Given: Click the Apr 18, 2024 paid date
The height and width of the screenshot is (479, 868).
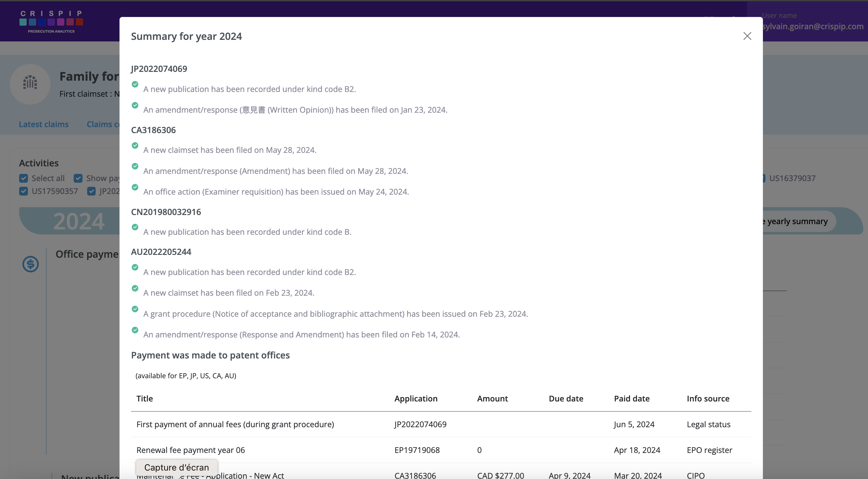Looking at the screenshot, I should (x=637, y=450).
